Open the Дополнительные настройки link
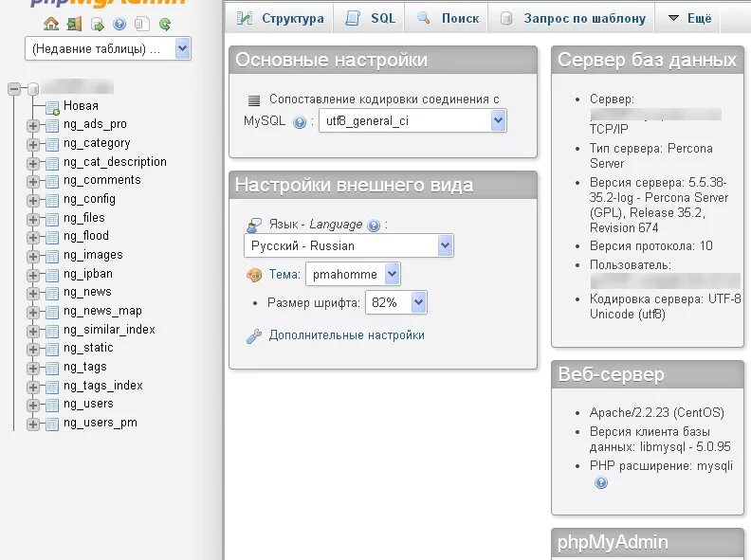751x560 pixels. [347, 335]
